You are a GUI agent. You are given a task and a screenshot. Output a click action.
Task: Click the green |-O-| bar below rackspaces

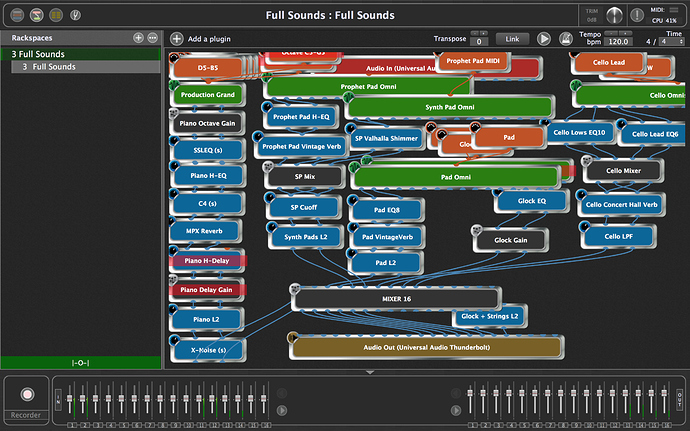81,363
